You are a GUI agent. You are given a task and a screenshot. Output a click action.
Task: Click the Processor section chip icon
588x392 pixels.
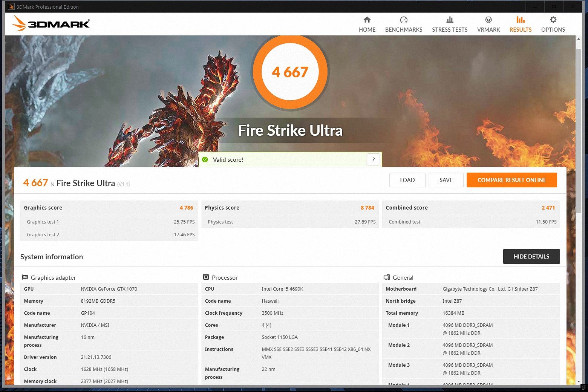click(206, 277)
